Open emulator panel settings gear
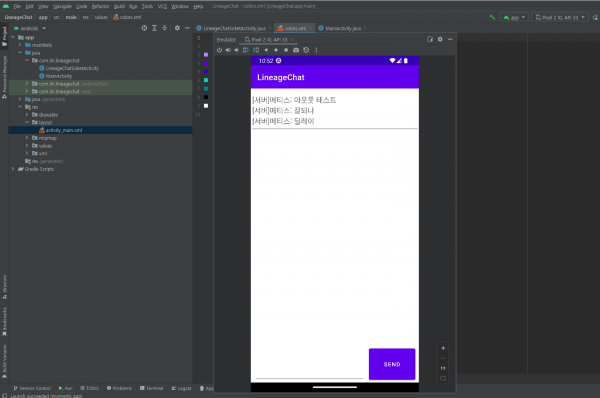Image resolution: width=600 pixels, height=398 pixels. click(440, 39)
